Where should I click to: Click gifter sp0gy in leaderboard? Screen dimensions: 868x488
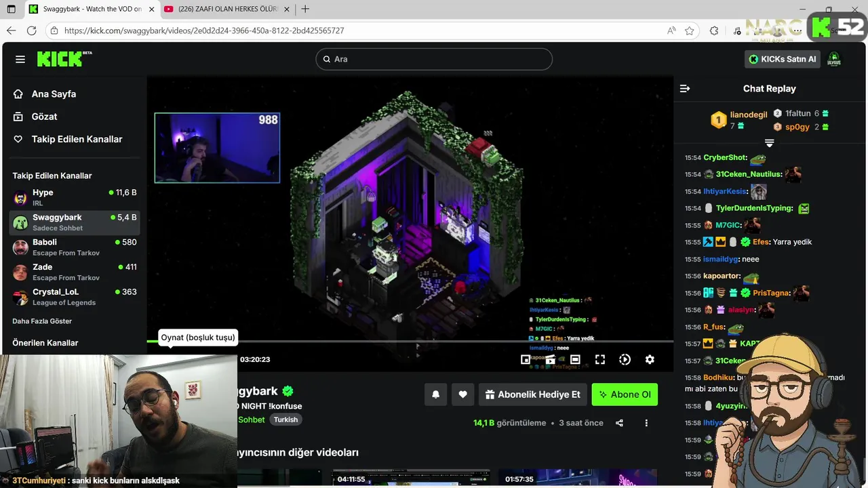coord(797,127)
